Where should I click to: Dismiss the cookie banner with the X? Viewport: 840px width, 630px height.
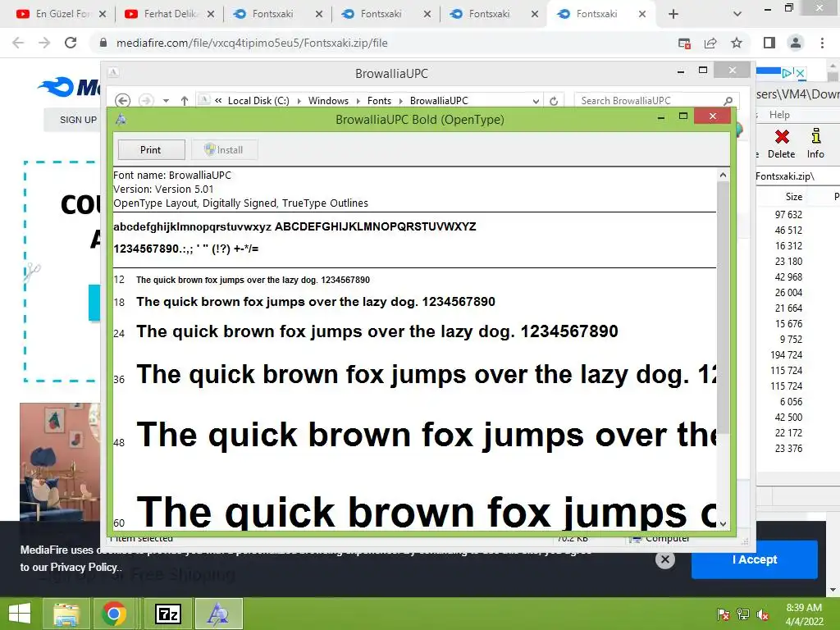664,559
